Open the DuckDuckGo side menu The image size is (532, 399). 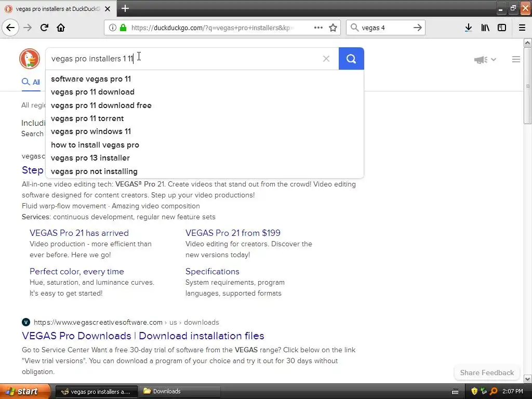[516, 59]
